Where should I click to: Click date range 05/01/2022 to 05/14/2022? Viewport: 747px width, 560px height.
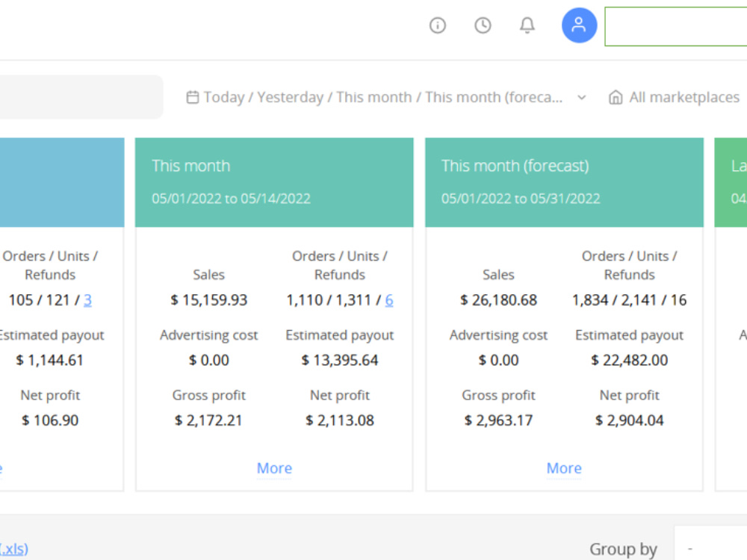click(x=231, y=199)
